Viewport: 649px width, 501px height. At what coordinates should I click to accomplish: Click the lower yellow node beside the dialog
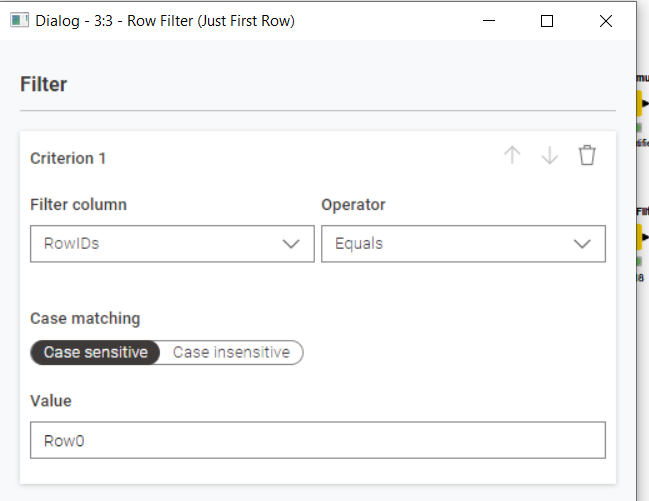[x=639, y=237]
